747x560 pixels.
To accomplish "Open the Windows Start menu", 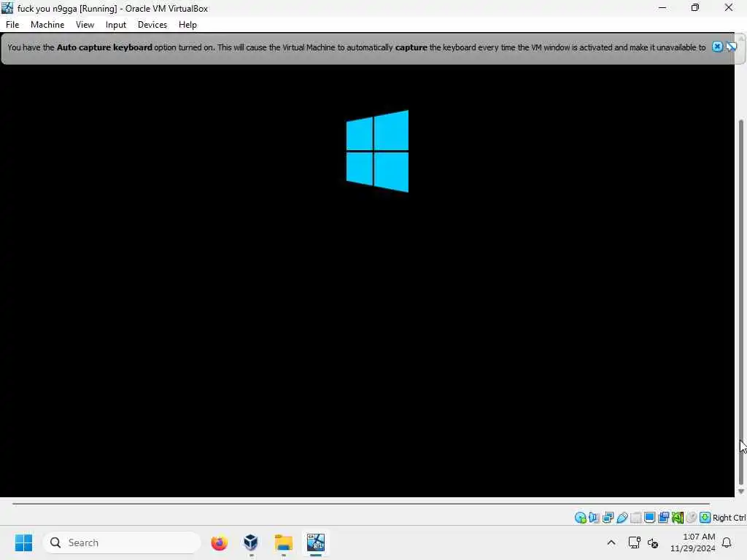I will click(x=24, y=542).
